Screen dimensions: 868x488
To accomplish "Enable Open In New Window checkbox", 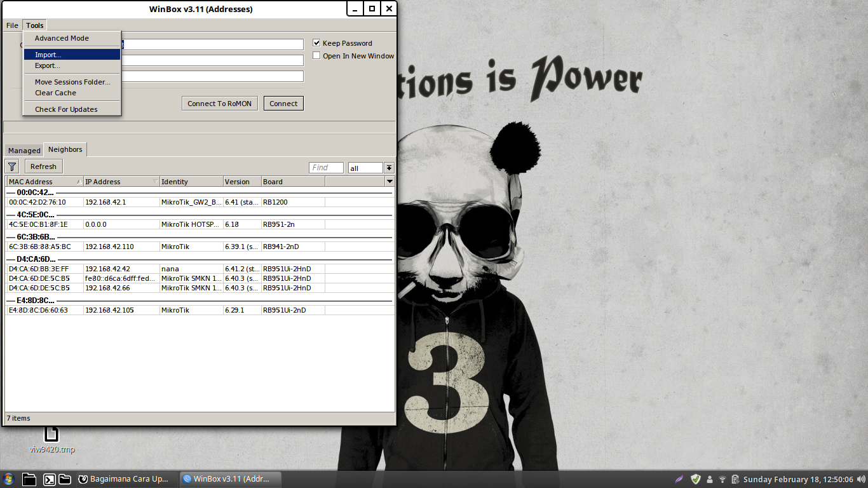I will point(316,56).
